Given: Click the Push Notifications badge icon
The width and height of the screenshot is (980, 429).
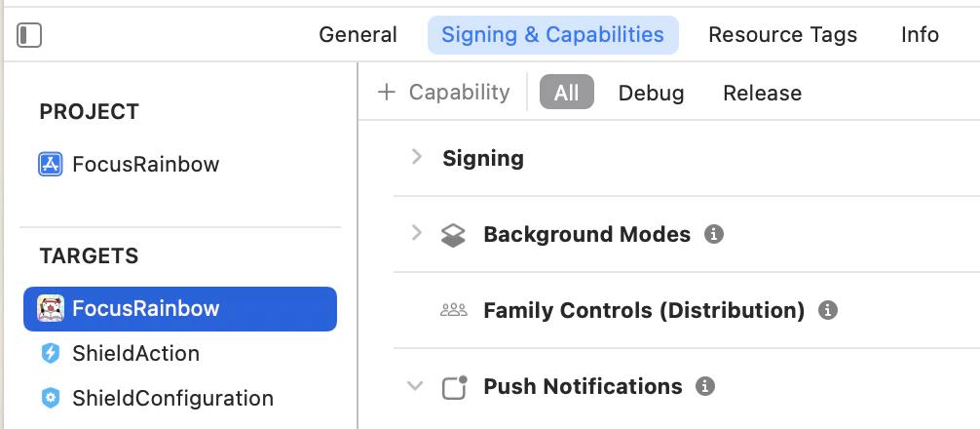Looking at the screenshot, I should pyautogui.click(x=454, y=387).
